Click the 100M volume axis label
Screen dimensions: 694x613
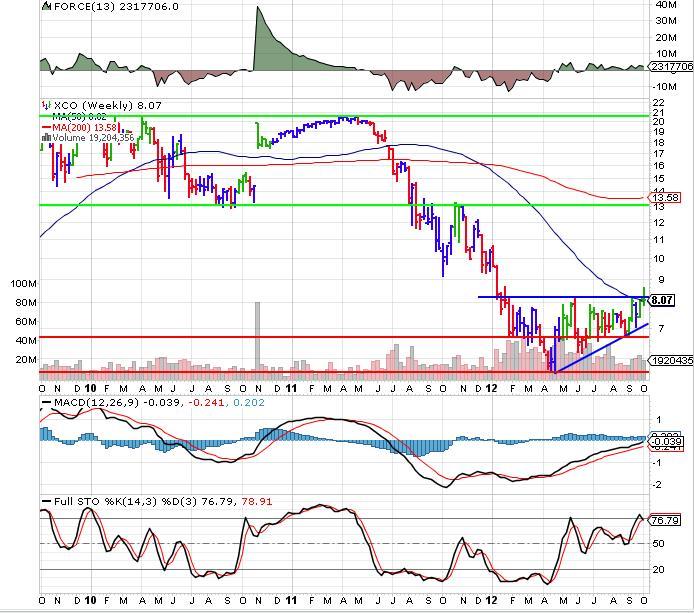point(23,283)
